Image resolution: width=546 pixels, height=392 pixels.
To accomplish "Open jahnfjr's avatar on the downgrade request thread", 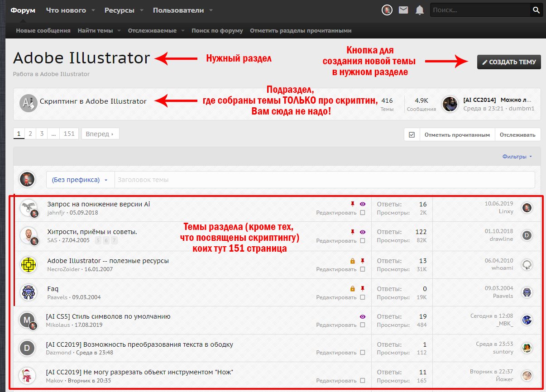I will coord(29,208).
